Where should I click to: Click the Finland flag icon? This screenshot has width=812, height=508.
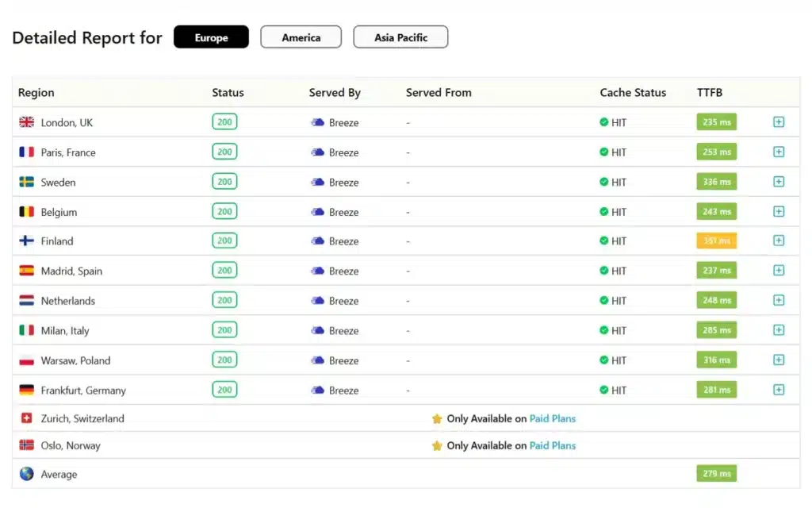[x=26, y=241]
